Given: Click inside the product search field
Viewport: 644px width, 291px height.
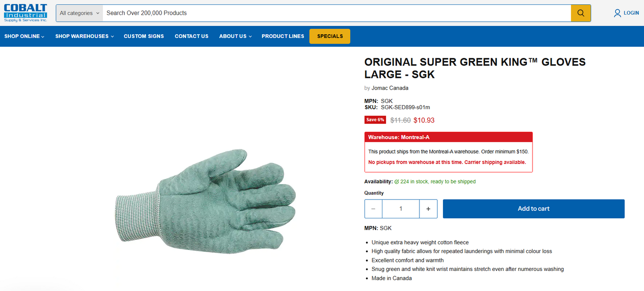Looking at the screenshot, I should [x=312, y=13].
